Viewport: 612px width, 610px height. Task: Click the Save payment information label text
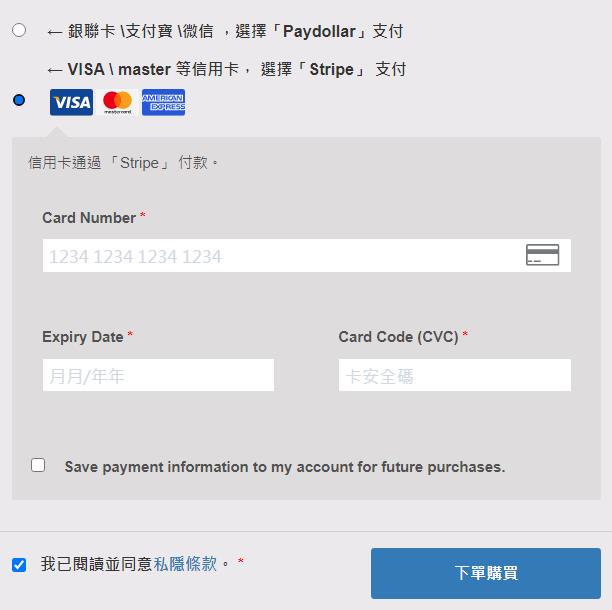coord(285,467)
